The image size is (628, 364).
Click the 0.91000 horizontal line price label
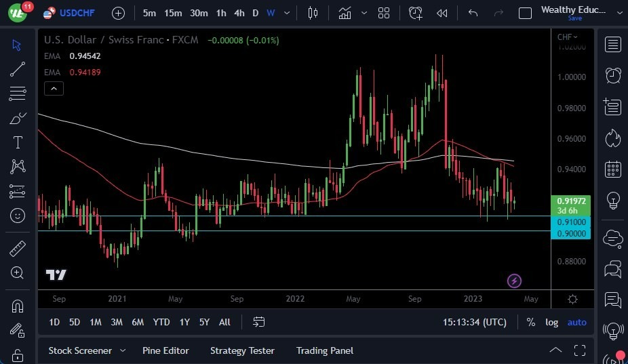572,222
